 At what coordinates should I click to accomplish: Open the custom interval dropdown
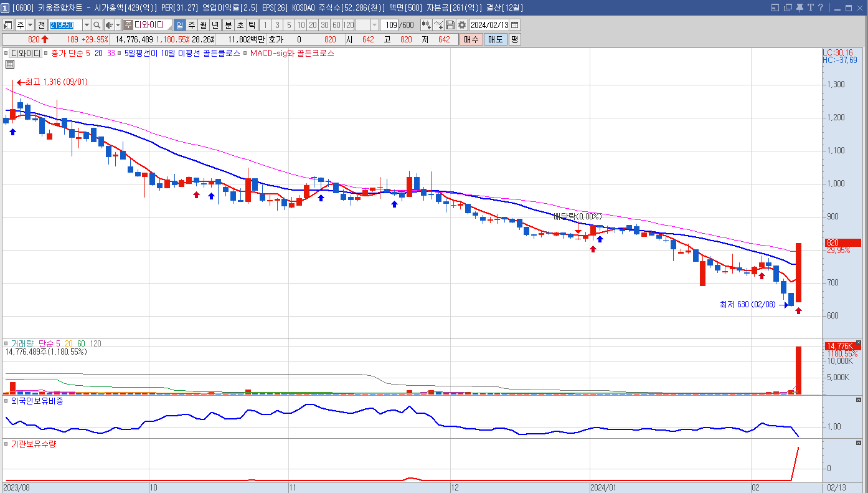click(374, 25)
